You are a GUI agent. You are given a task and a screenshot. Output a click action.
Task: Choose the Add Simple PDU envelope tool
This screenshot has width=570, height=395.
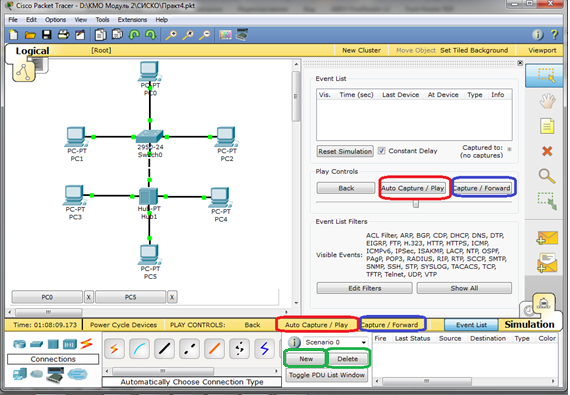coord(547,238)
